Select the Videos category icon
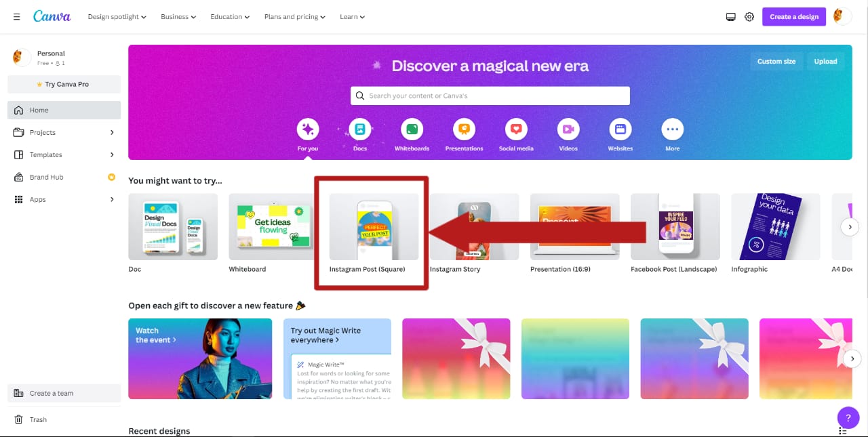 (x=568, y=129)
